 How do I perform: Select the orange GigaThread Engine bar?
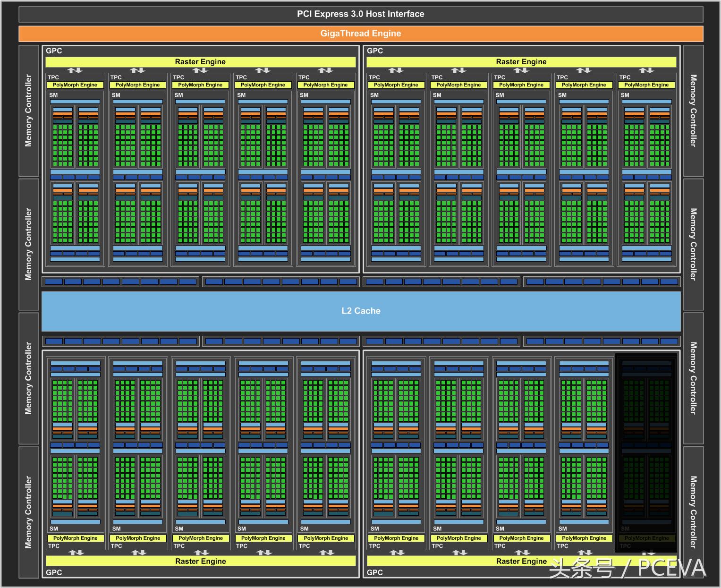tap(360, 34)
